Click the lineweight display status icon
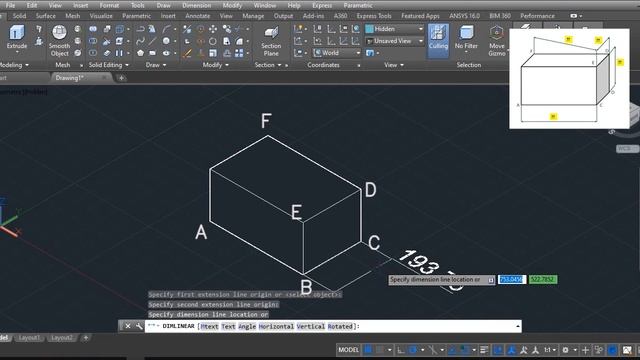Viewport: 640px width, 360px height. pyautogui.click(x=484, y=350)
